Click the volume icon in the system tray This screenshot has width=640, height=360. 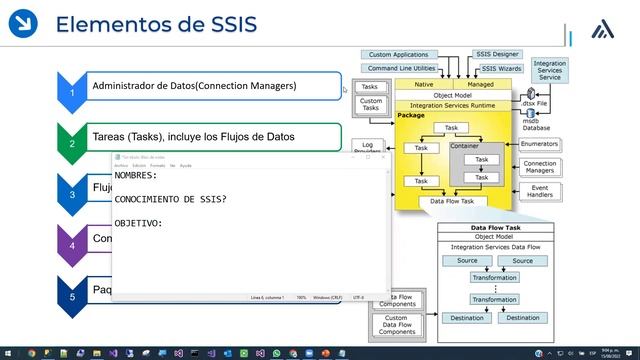coord(571,353)
